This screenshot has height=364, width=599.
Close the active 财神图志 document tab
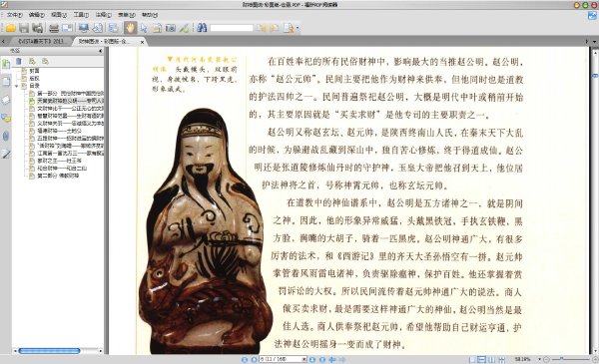pos(142,42)
